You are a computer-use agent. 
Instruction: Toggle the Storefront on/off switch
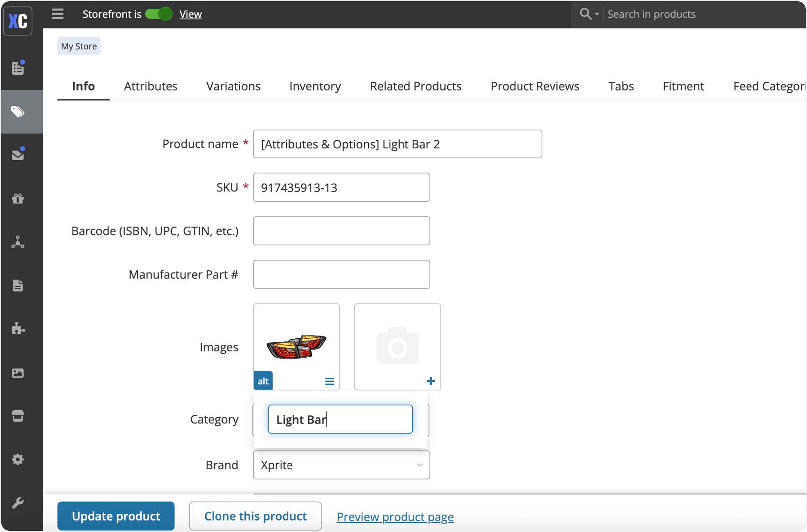click(159, 14)
